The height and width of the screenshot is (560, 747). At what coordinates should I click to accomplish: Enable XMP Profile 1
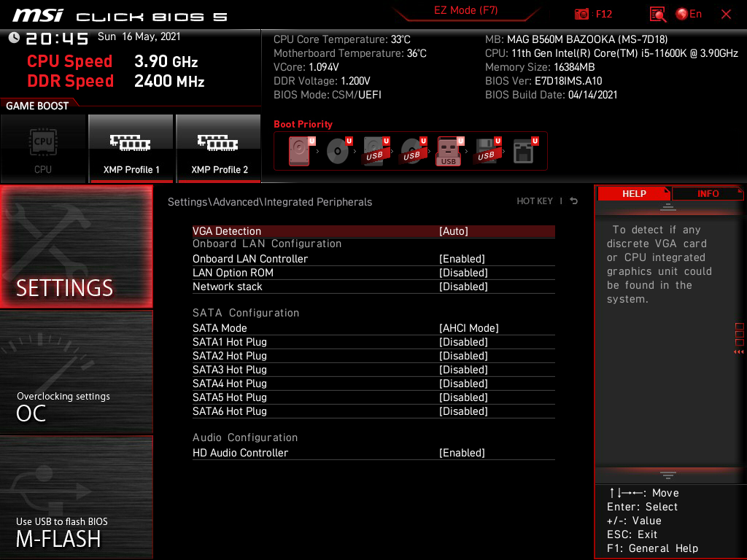click(x=131, y=149)
